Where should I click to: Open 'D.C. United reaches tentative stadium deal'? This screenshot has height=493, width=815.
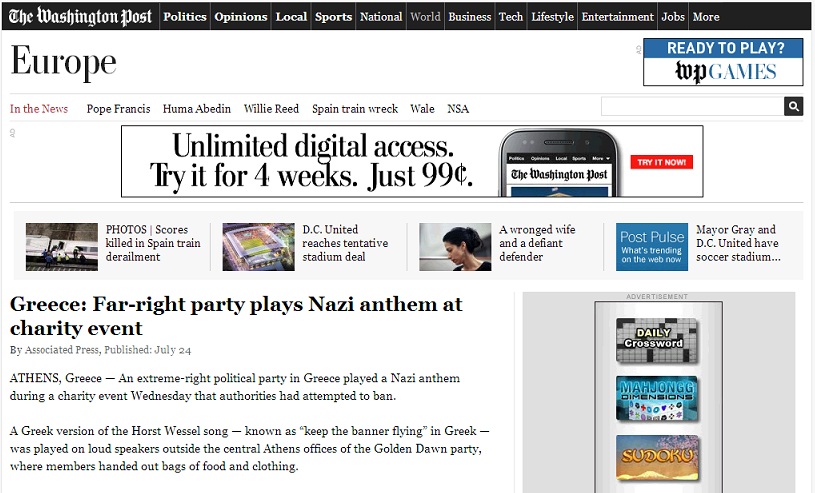tap(345, 243)
